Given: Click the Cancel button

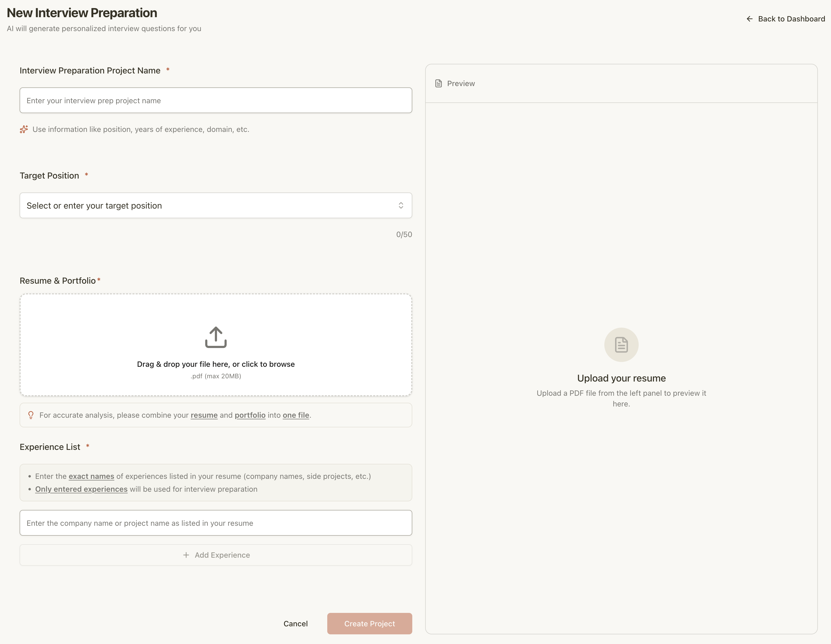Looking at the screenshot, I should [x=295, y=623].
